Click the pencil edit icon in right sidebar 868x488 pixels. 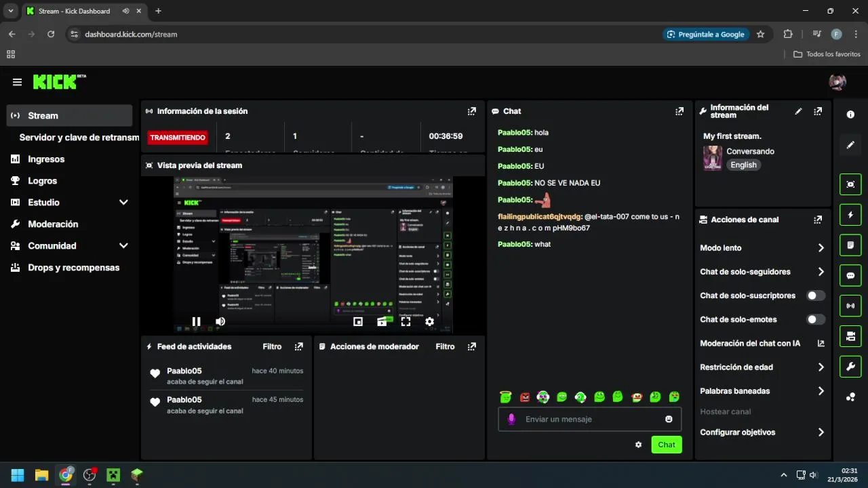[x=850, y=145]
